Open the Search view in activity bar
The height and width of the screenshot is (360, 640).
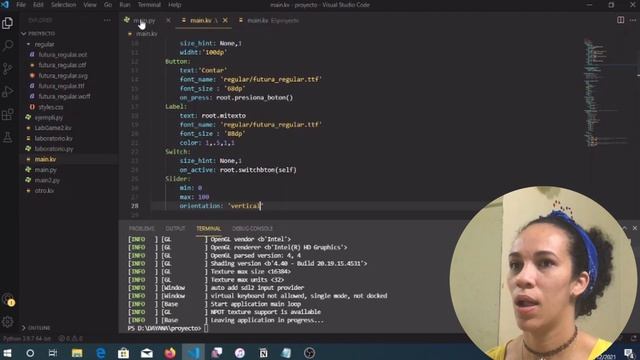[7, 46]
